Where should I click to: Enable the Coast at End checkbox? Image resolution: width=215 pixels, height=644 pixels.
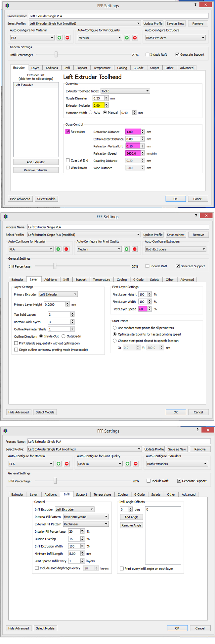tap(68, 160)
